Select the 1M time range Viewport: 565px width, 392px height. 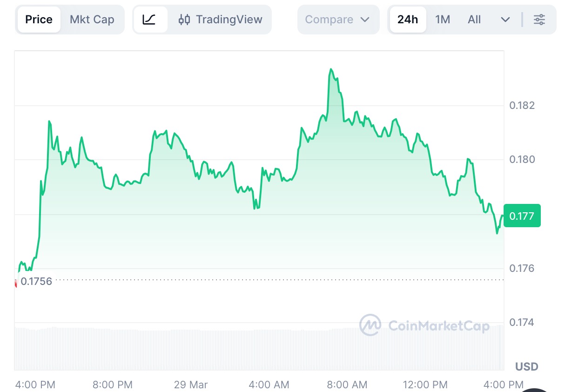coord(443,20)
